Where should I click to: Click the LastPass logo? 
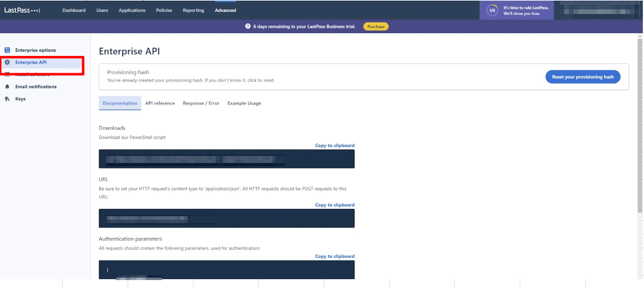pos(22,10)
